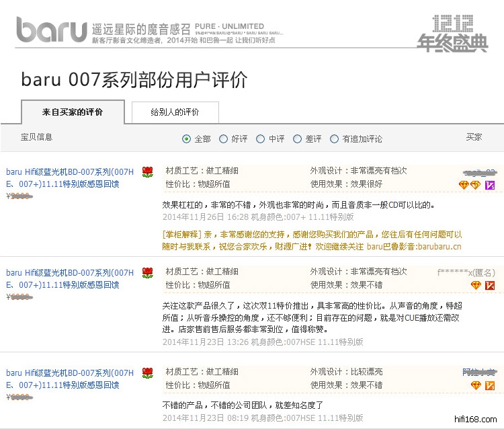Click the red flower icon on third review
Viewport: 504px width, 429px height.
pos(147,373)
